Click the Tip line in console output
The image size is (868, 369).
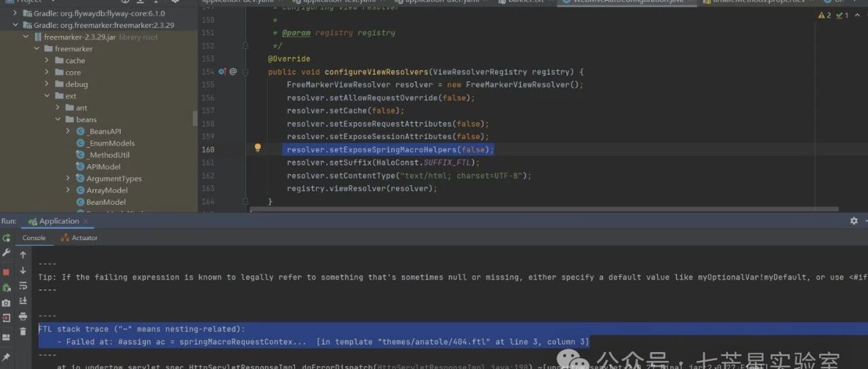pos(453,277)
